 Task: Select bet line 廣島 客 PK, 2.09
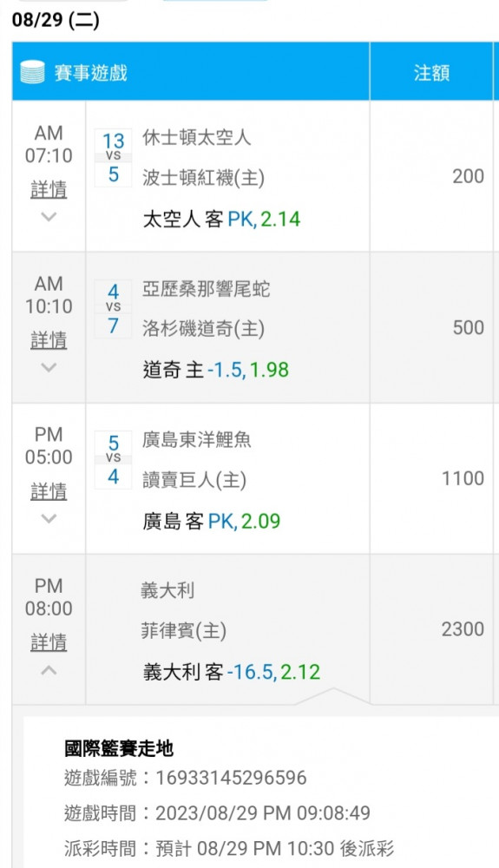pos(212,521)
